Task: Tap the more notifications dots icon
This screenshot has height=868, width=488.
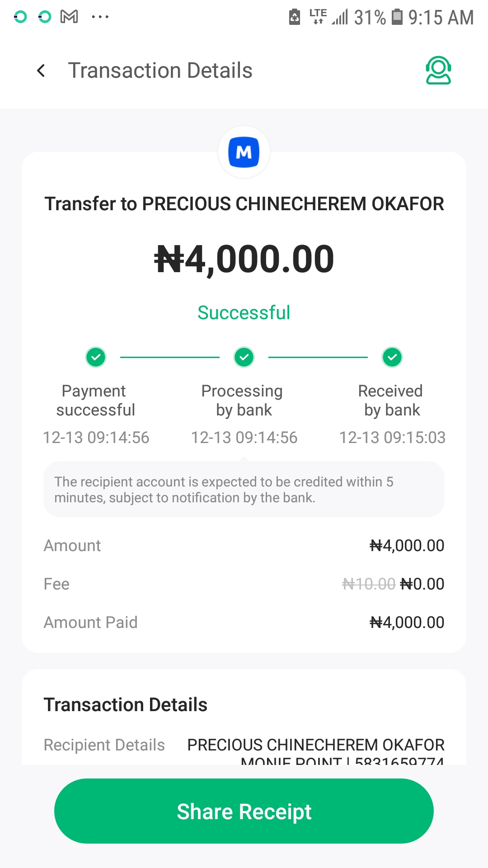Action: tap(100, 17)
